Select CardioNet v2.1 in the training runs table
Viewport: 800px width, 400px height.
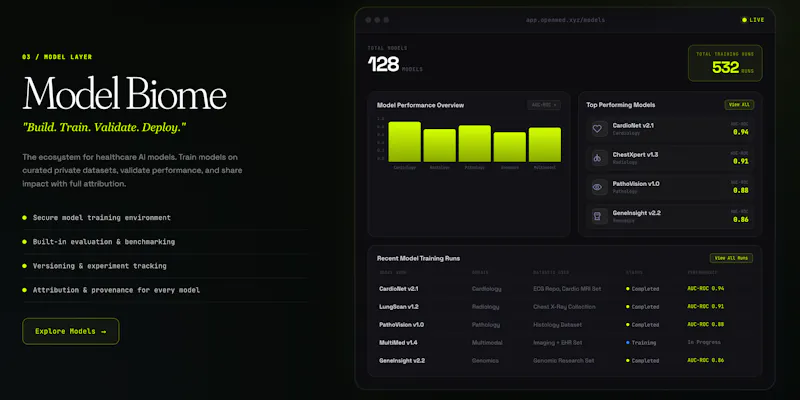point(398,289)
